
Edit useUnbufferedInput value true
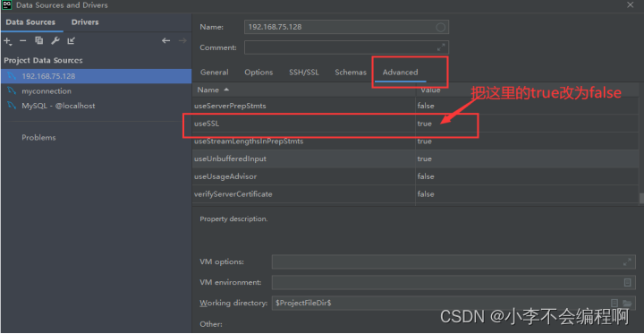pos(425,158)
